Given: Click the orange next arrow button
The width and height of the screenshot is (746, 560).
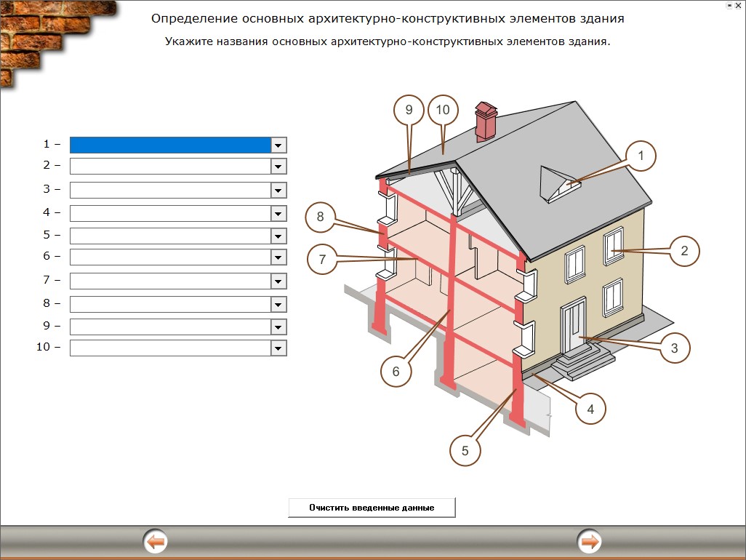Looking at the screenshot, I should [590, 542].
